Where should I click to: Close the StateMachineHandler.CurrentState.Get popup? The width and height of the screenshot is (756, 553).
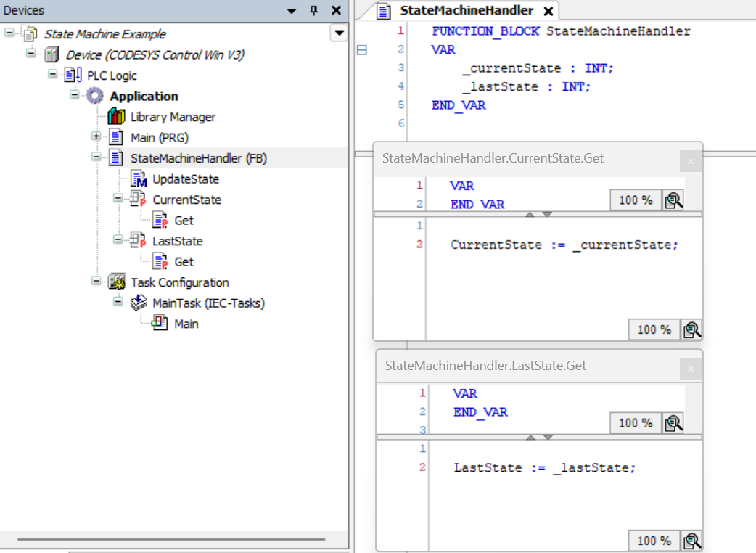pos(691,161)
